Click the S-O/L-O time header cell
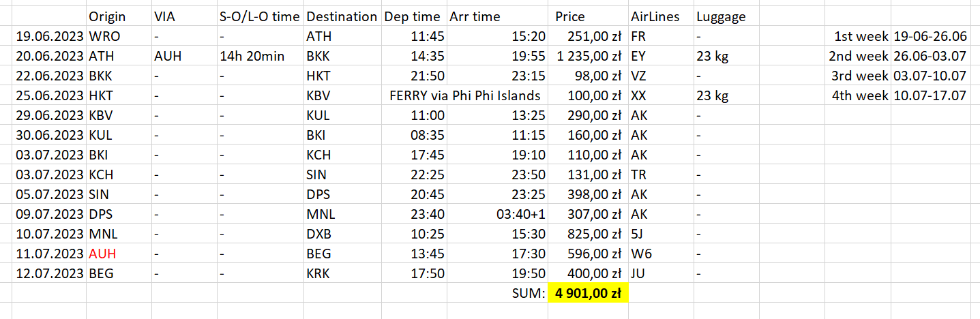 (259, 16)
